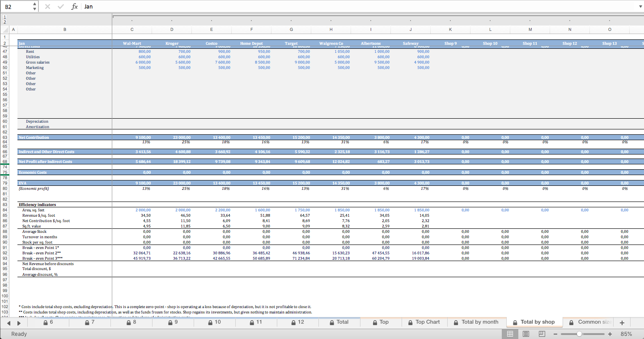Image resolution: width=644 pixels, height=339 pixels.
Task: Select the Depreciation row label
Action: 37,121
